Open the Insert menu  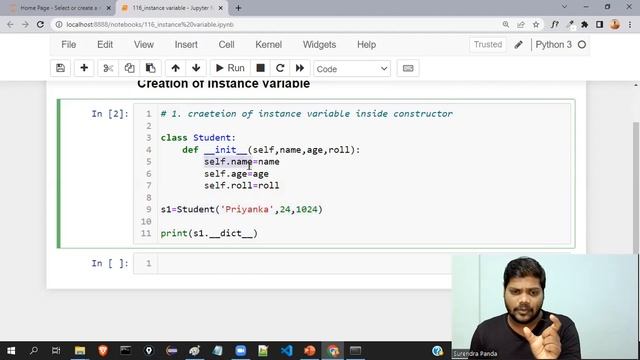point(186,44)
